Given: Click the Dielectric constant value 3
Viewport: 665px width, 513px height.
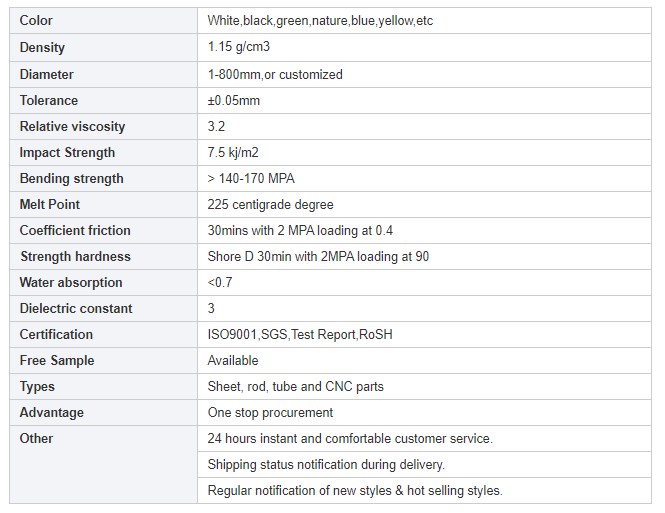Looking at the screenshot, I should pos(211,308).
